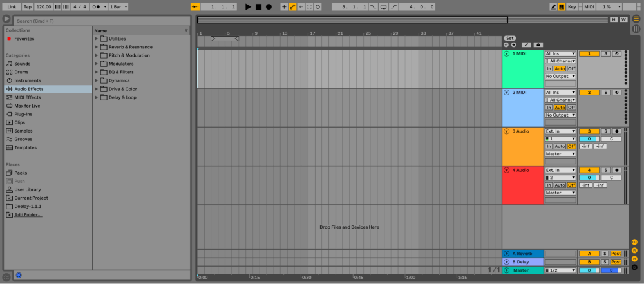
Task: Select the Samples category in the browser
Action: click(23, 131)
